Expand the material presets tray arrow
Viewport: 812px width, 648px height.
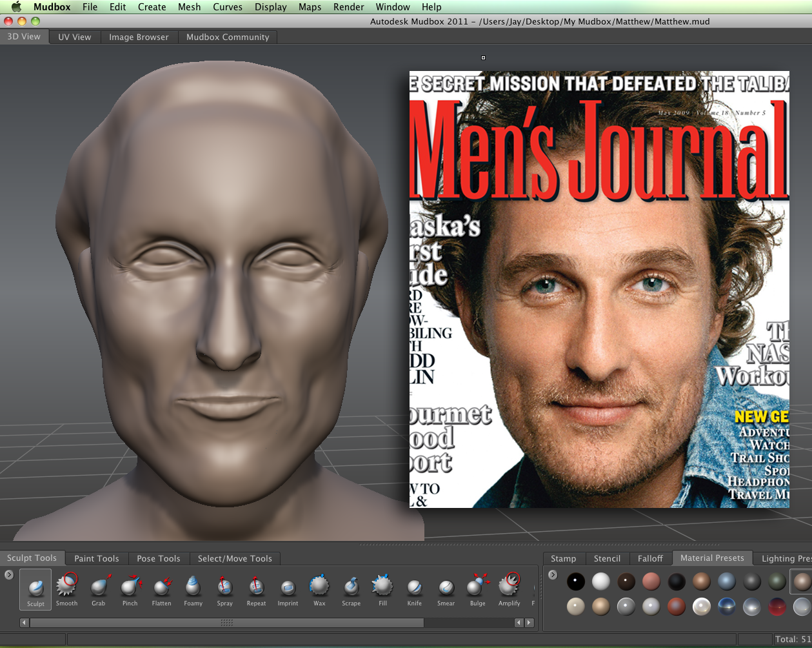(553, 574)
